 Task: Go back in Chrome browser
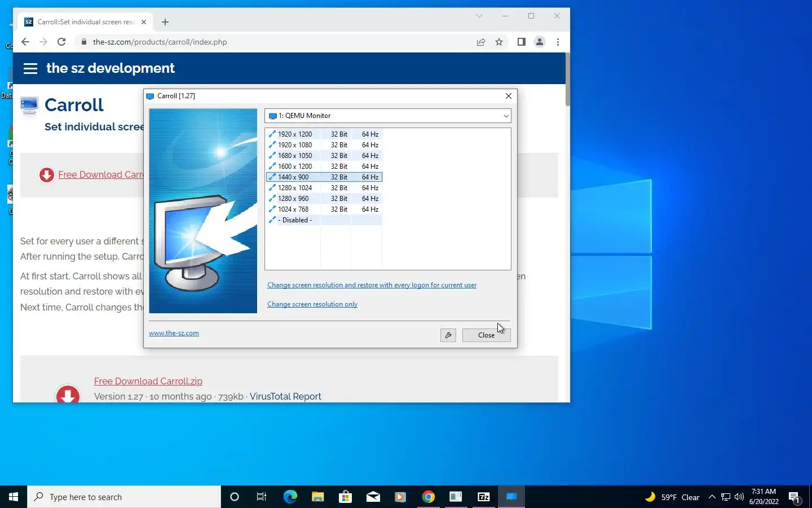[x=25, y=42]
